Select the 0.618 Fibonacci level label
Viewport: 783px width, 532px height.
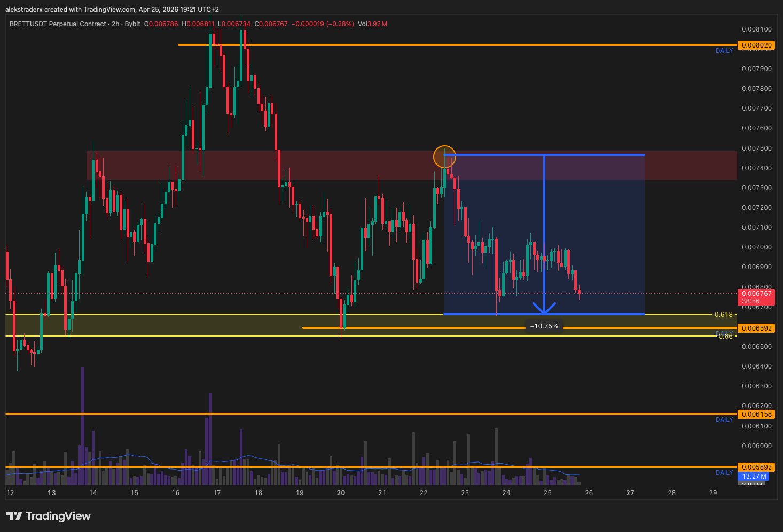pos(723,315)
